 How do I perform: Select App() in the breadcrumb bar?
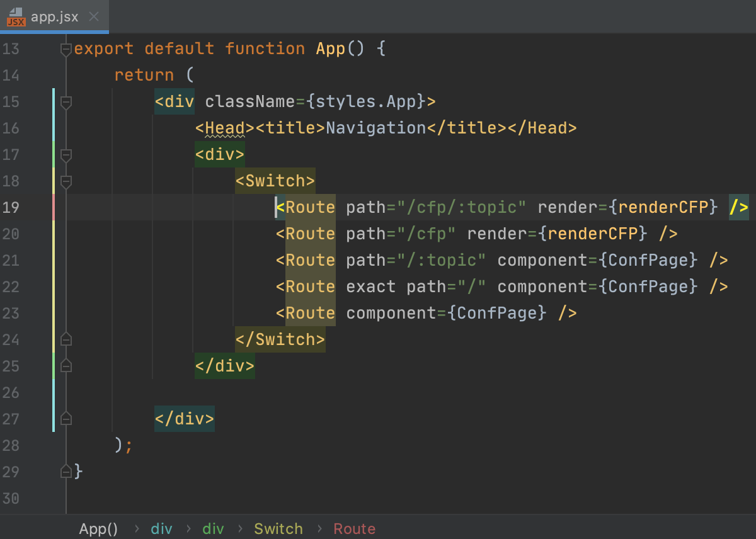point(98,529)
